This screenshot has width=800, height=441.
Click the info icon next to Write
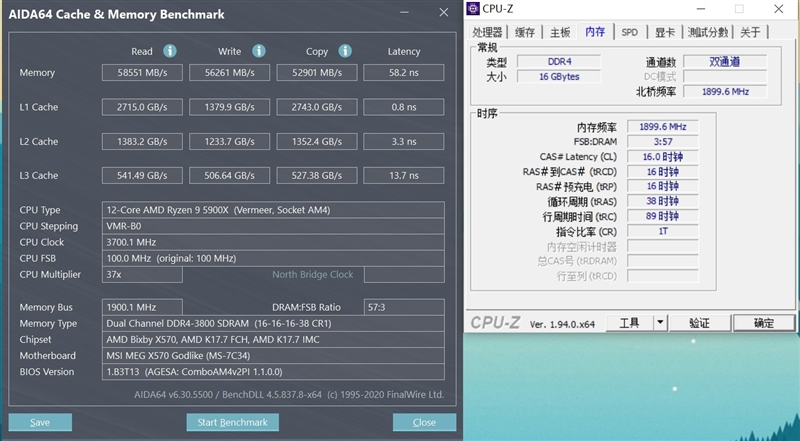(x=259, y=51)
